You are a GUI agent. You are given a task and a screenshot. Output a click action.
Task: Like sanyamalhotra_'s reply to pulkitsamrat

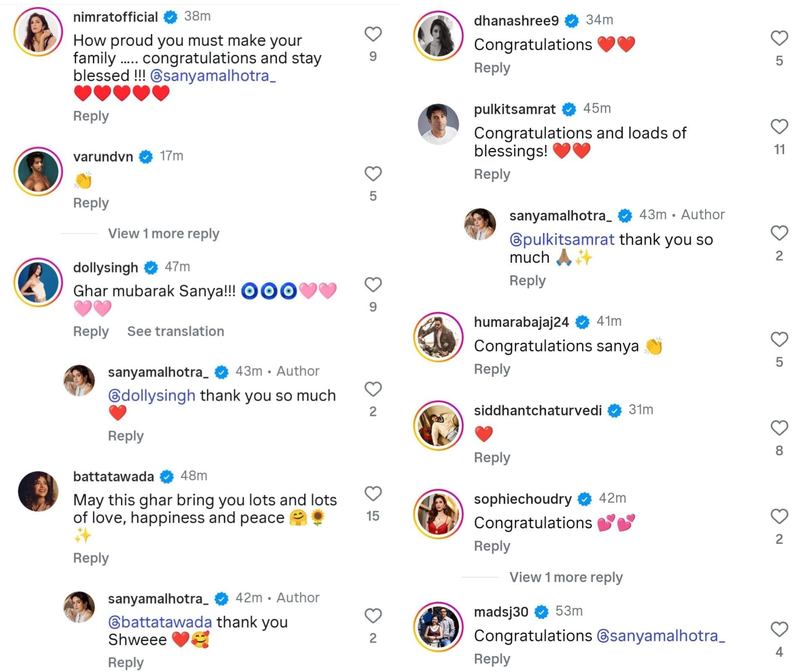click(x=779, y=233)
